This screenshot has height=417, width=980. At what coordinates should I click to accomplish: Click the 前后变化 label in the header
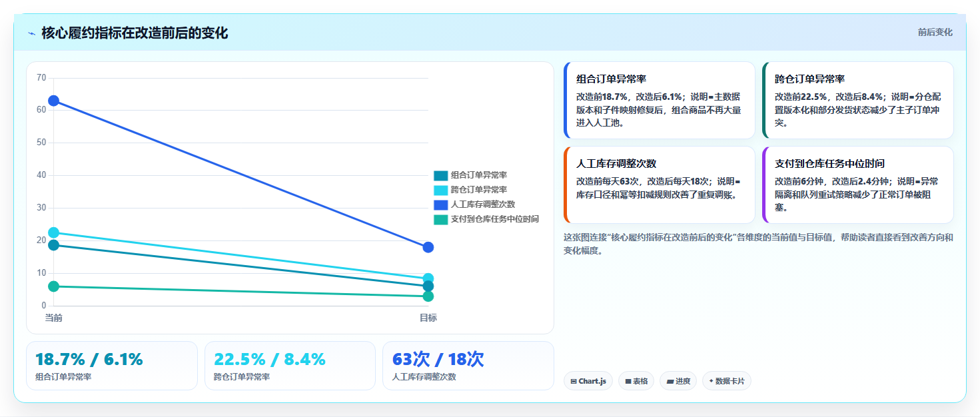(935, 32)
